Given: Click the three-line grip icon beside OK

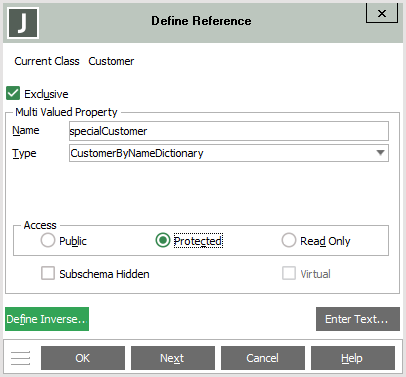Looking at the screenshot, I should click(20, 358).
